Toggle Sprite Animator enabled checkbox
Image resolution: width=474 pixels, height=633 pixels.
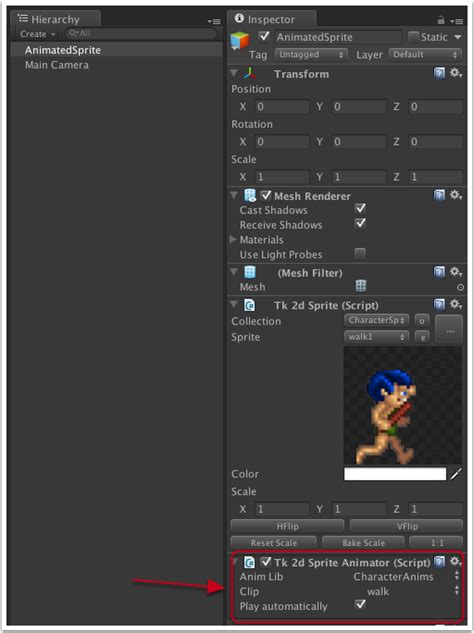click(x=265, y=562)
